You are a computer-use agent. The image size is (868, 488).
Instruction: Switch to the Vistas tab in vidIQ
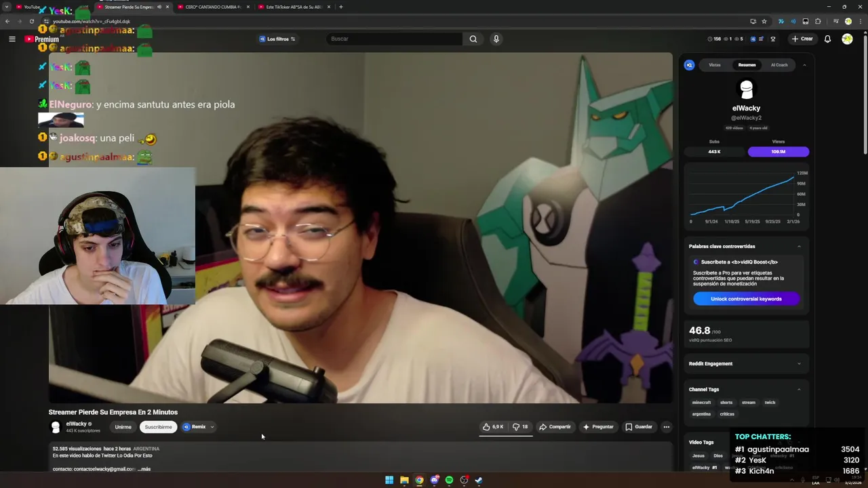(715, 65)
